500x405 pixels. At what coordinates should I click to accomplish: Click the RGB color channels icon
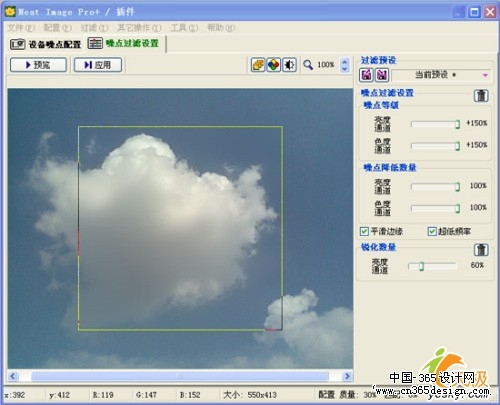click(x=273, y=65)
